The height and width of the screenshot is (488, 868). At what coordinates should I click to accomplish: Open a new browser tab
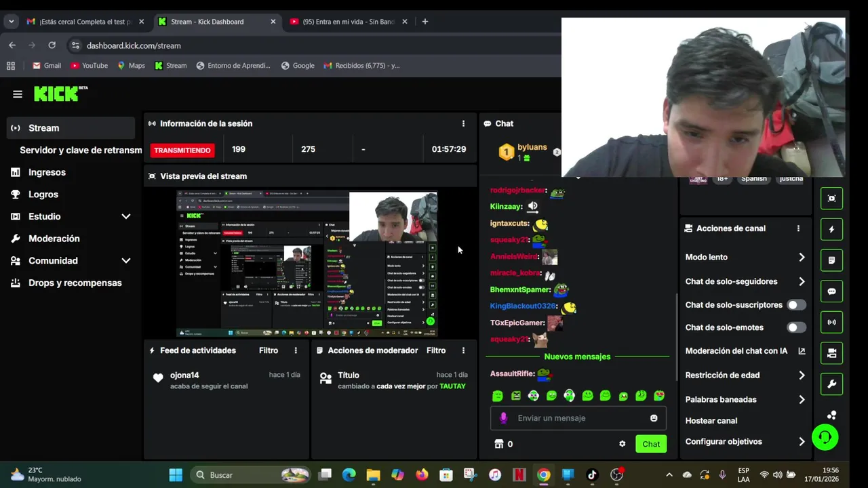click(x=425, y=22)
